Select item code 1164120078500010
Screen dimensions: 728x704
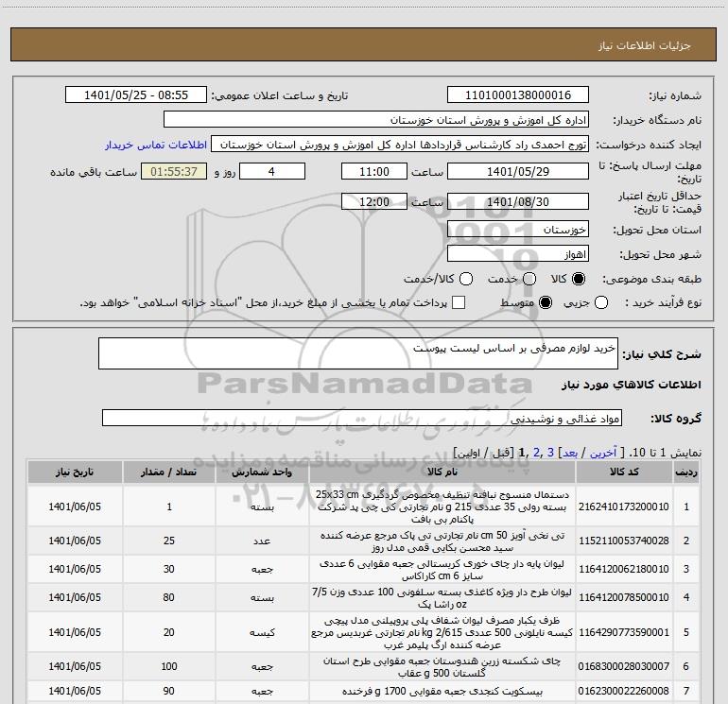coord(624,597)
